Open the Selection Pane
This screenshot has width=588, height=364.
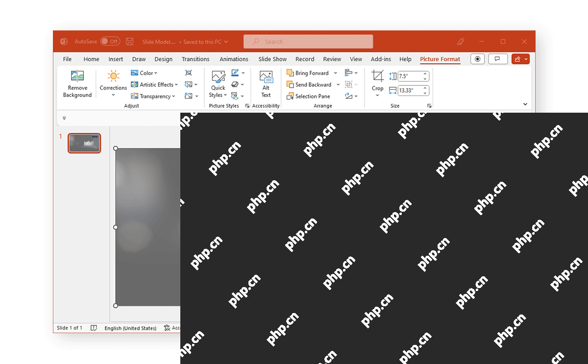tap(308, 97)
